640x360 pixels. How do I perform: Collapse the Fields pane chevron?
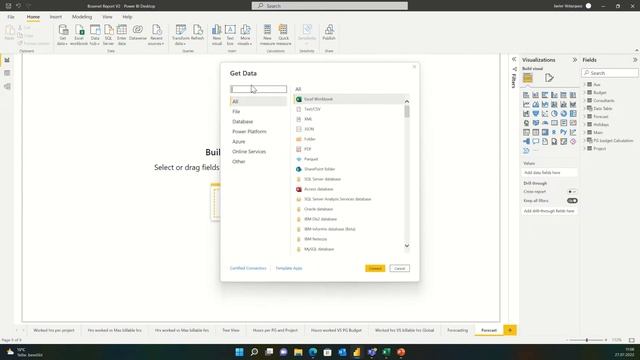coord(635,60)
